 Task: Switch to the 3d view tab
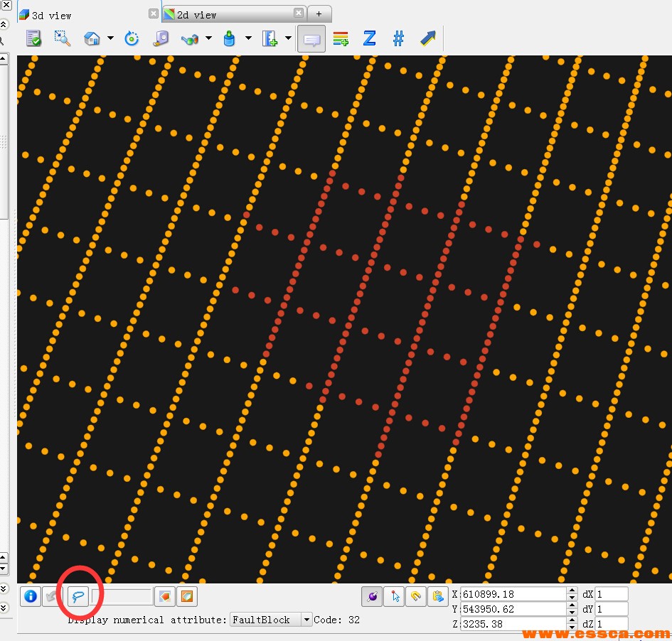tap(51, 15)
